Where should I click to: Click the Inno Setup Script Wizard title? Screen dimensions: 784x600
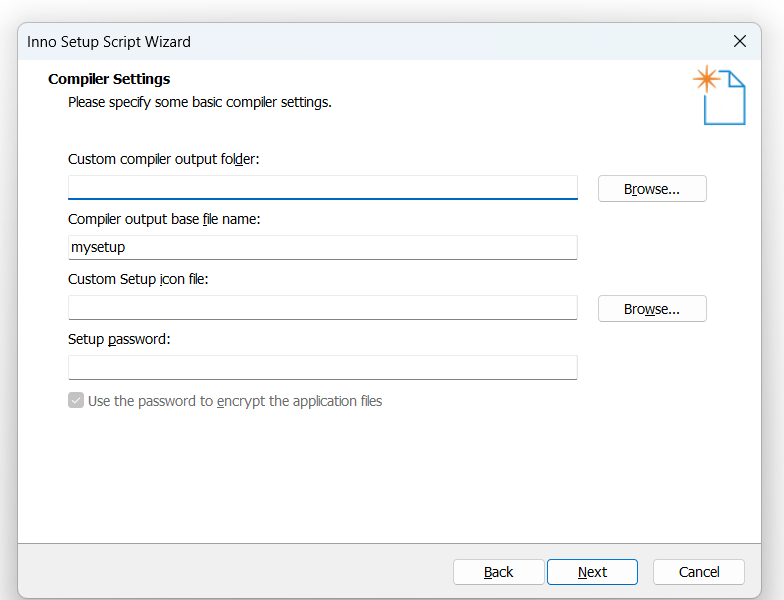coord(109,42)
